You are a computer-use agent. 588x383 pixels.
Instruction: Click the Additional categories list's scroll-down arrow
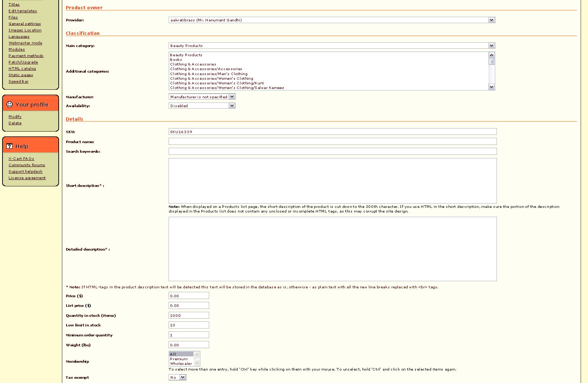click(x=492, y=87)
